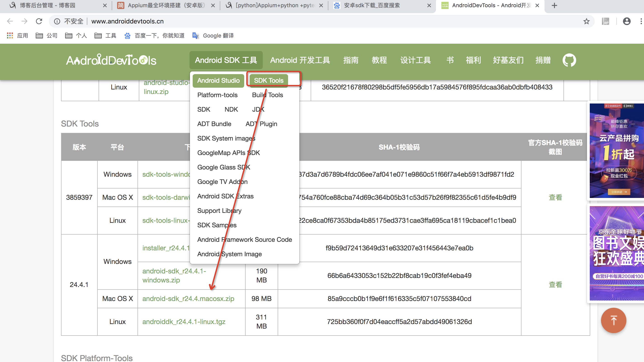Download android-sdk_r24.4.1-windows.zip

[174, 275]
